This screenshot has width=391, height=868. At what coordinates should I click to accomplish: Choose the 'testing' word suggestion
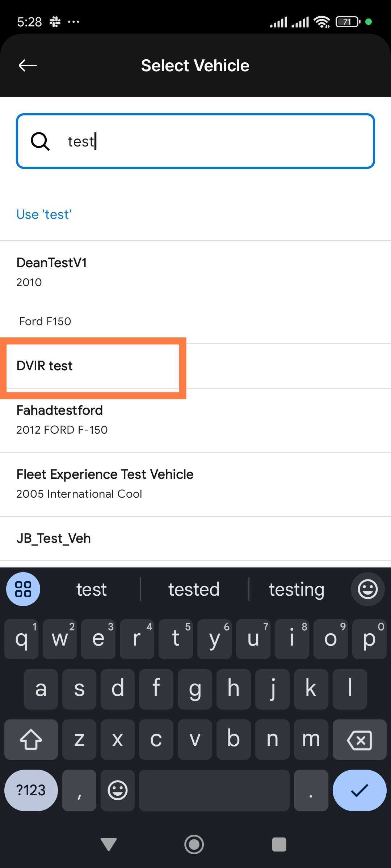point(297,590)
